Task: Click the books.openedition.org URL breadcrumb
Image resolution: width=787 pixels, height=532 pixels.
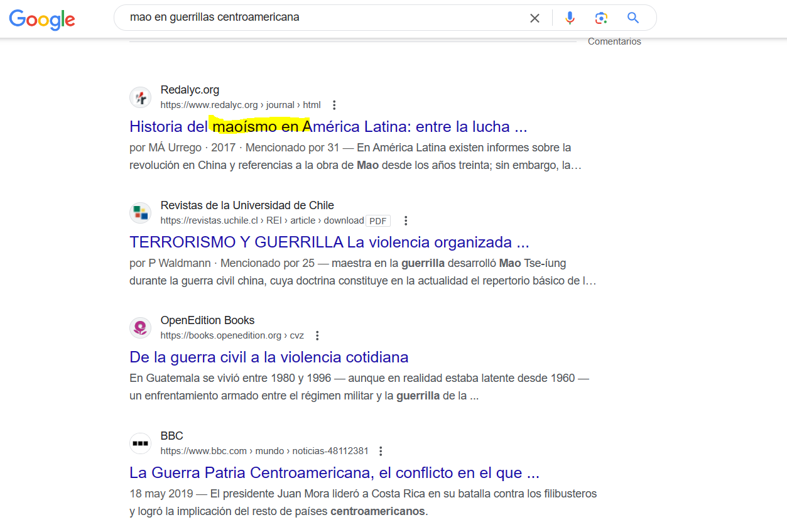Action: point(232,335)
